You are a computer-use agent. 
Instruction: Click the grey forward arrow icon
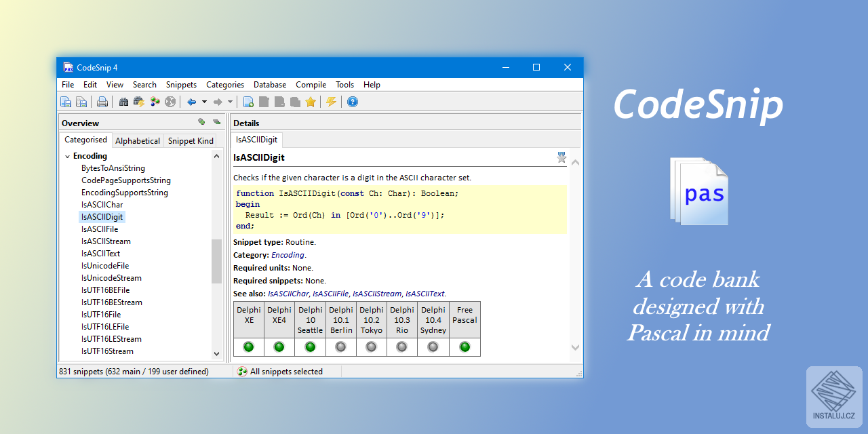click(218, 102)
